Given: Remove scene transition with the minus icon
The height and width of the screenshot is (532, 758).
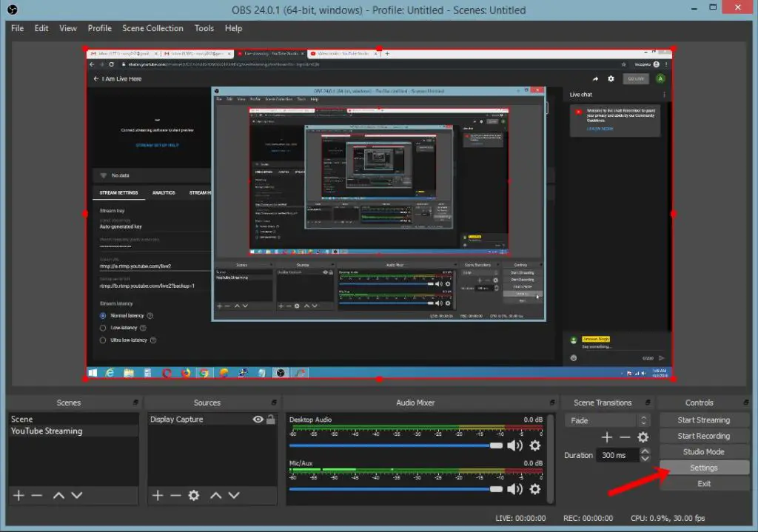Looking at the screenshot, I should [x=625, y=437].
